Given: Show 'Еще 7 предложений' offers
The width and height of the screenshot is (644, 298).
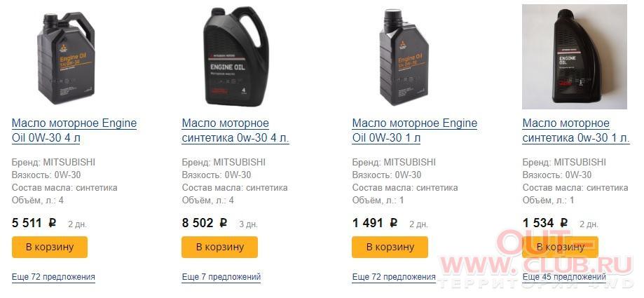Looking at the screenshot, I should (221, 277).
